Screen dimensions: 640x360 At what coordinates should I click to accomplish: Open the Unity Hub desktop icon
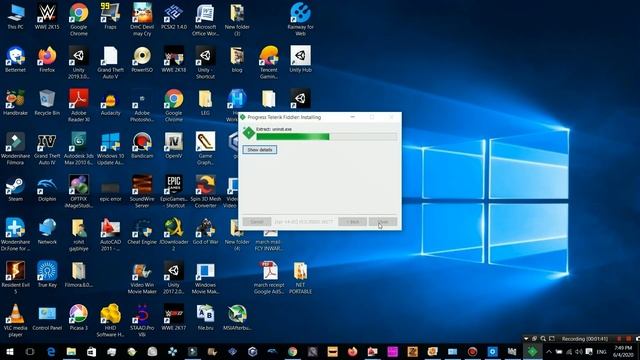300,60
